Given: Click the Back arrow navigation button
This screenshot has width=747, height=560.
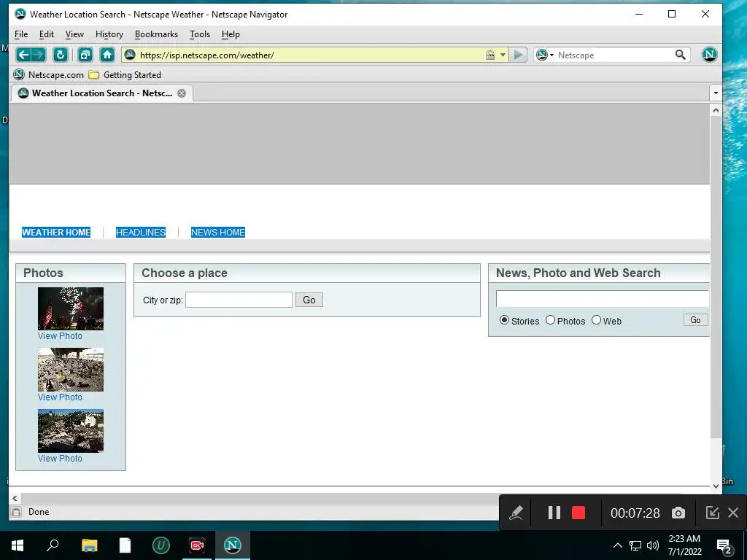Looking at the screenshot, I should coord(23,55).
